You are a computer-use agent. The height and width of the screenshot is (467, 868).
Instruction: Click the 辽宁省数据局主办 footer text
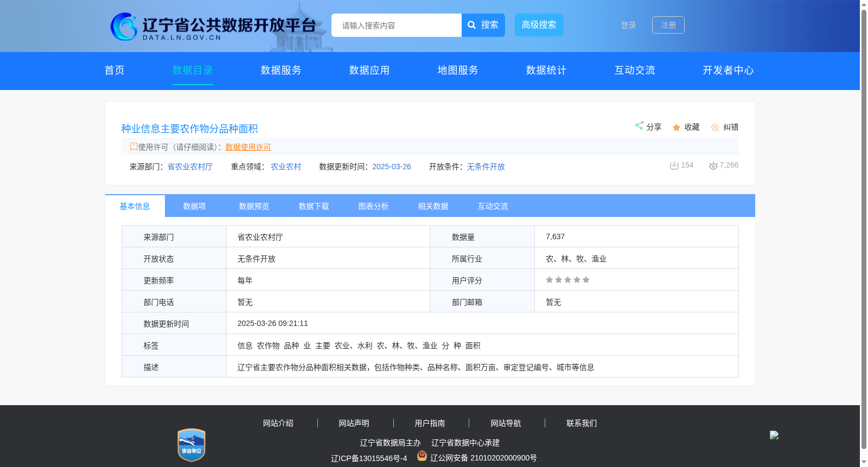[x=391, y=443]
